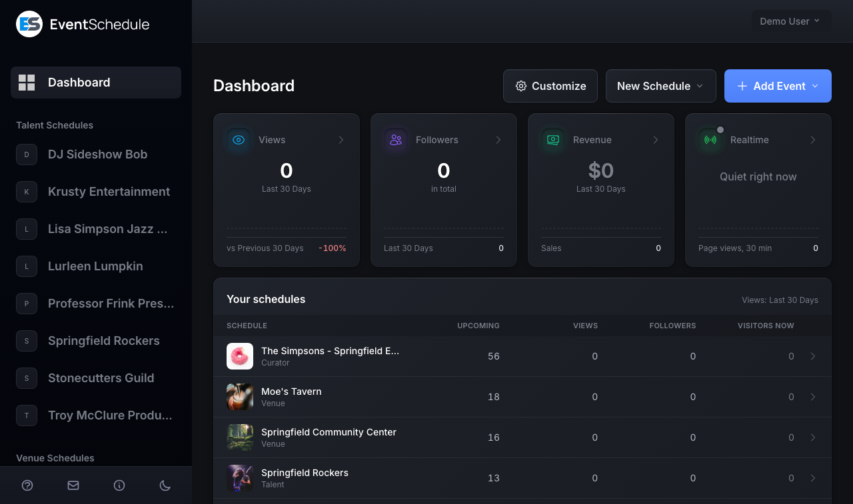Click the Talent Schedules section heading
Image resolution: width=853 pixels, height=504 pixels.
(x=55, y=125)
